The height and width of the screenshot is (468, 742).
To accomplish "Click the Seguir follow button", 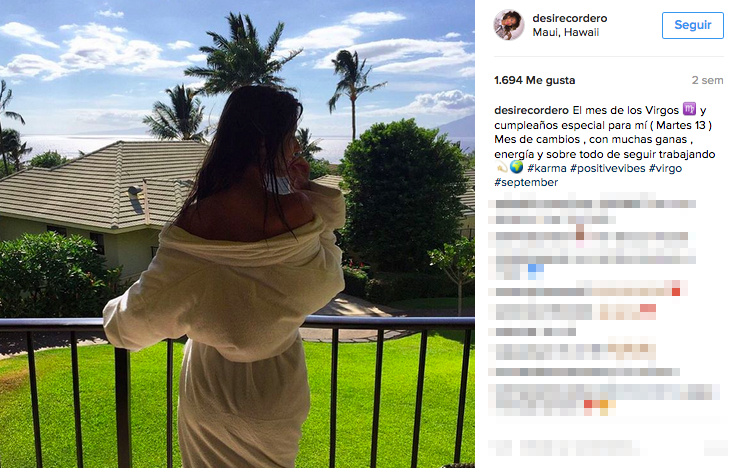I will 692,25.
